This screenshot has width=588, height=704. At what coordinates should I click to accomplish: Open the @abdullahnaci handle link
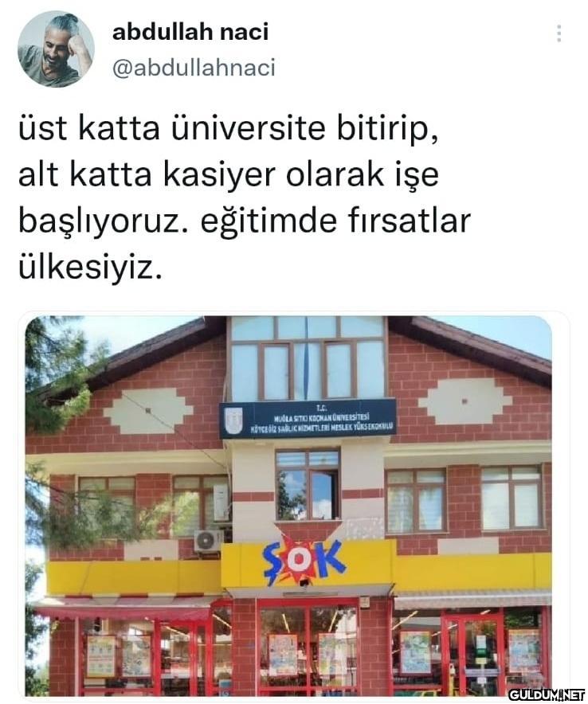pos(194,68)
